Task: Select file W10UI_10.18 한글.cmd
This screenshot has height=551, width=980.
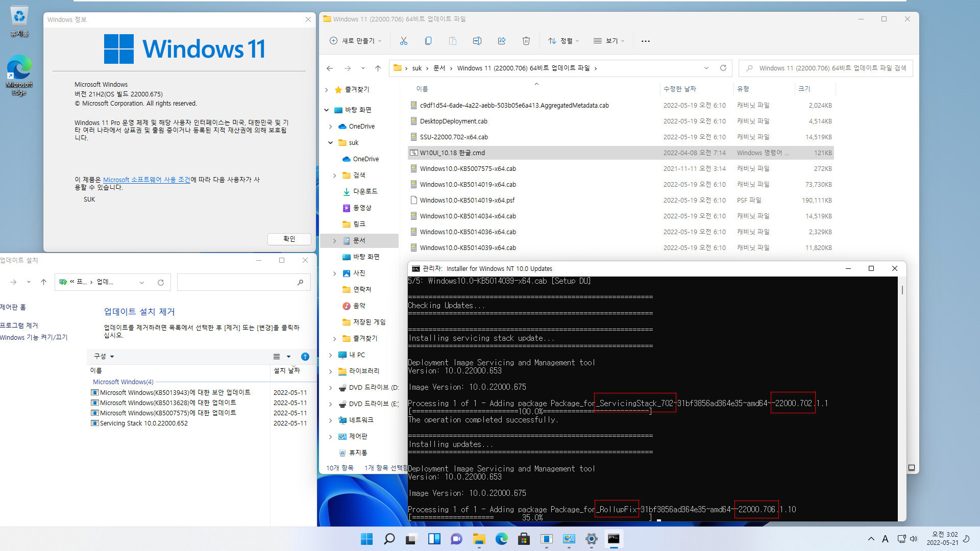Action: (x=621, y=153)
